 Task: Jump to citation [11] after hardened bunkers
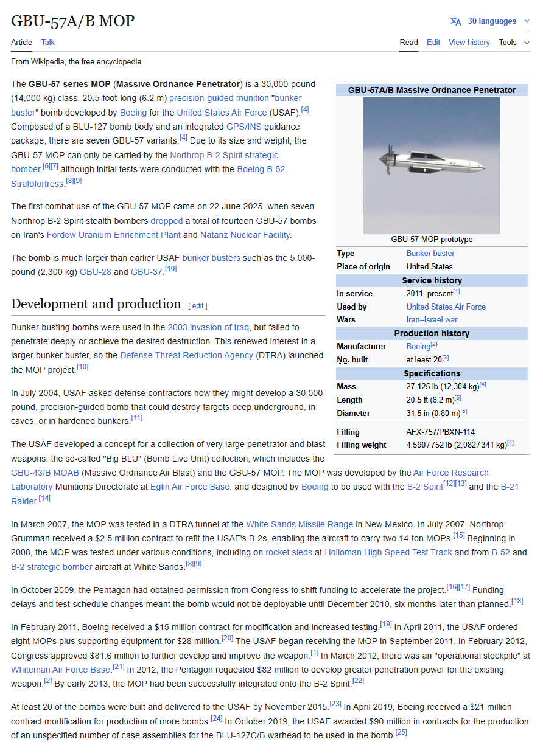[x=137, y=418]
